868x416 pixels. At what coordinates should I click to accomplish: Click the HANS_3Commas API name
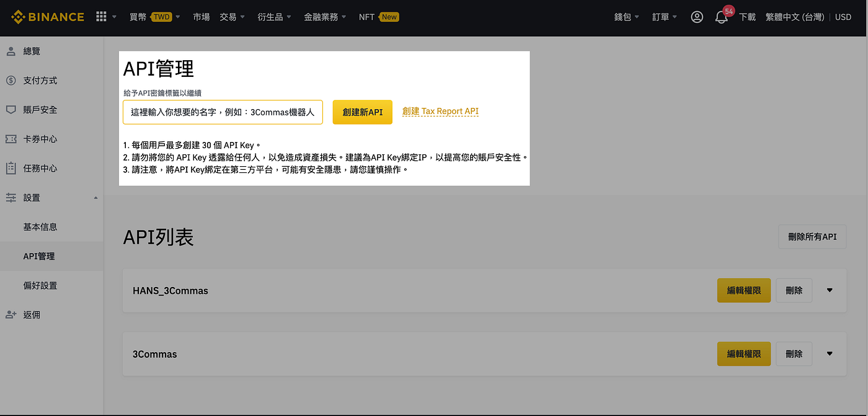pyautogui.click(x=170, y=290)
